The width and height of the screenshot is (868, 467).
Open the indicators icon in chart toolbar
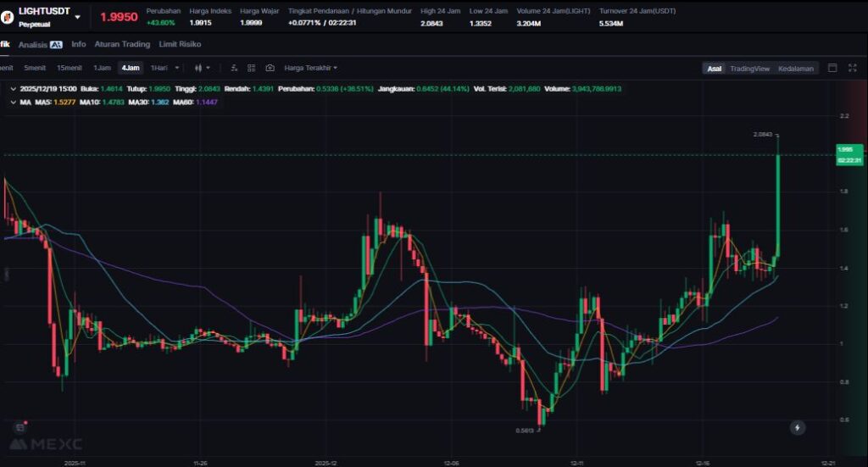(x=234, y=68)
